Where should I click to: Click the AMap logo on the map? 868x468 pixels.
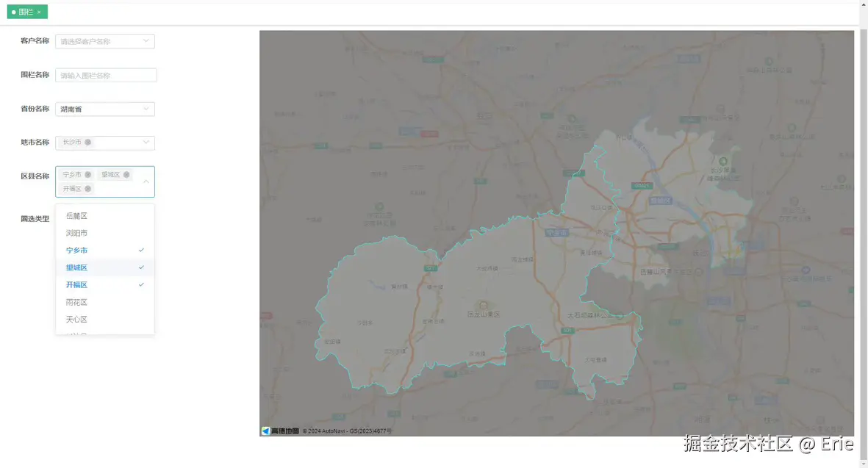pyautogui.click(x=266, y=430)
